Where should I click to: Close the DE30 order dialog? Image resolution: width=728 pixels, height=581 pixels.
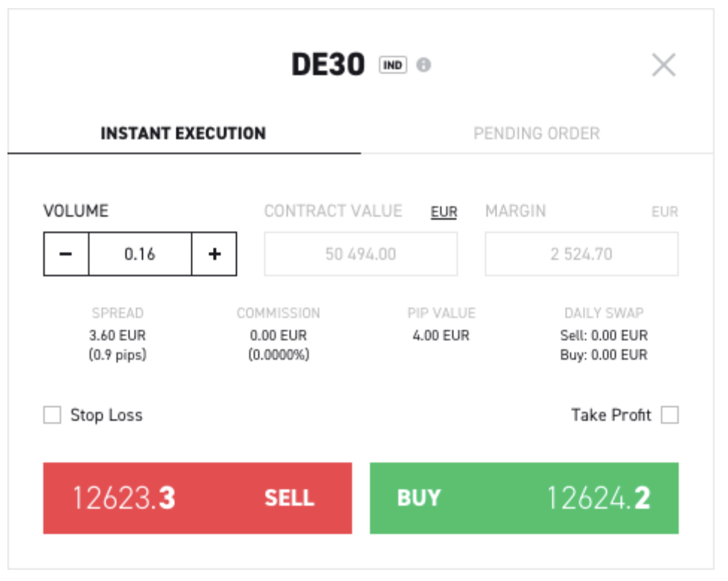coord(663,66)
